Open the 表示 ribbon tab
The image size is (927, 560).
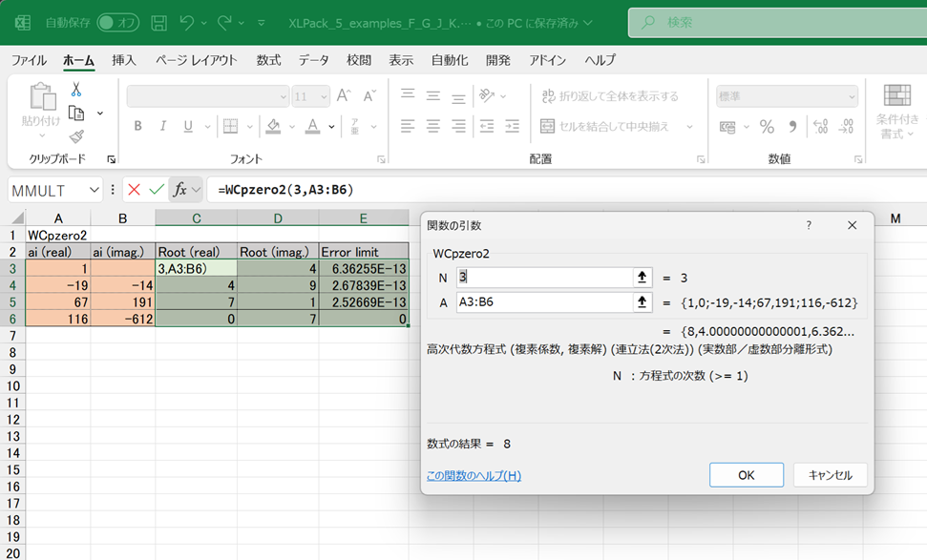tap(401, 60)
